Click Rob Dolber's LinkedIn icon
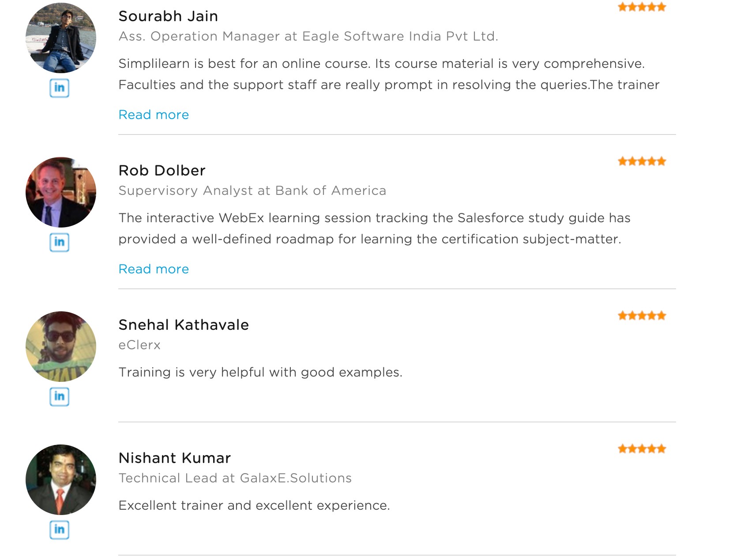 [60, 242]
